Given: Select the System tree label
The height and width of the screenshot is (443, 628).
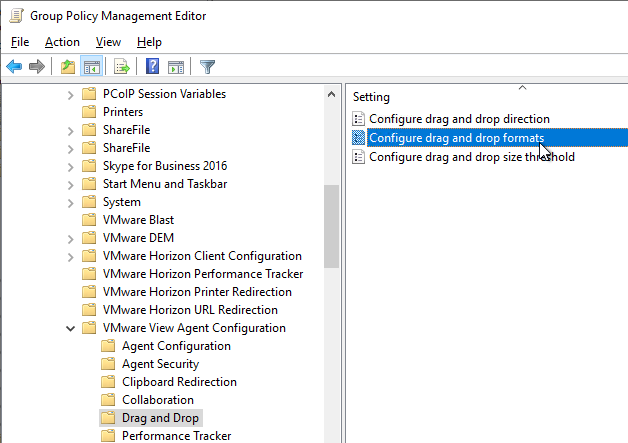Looking at the screenshot, I should (122, 202).
